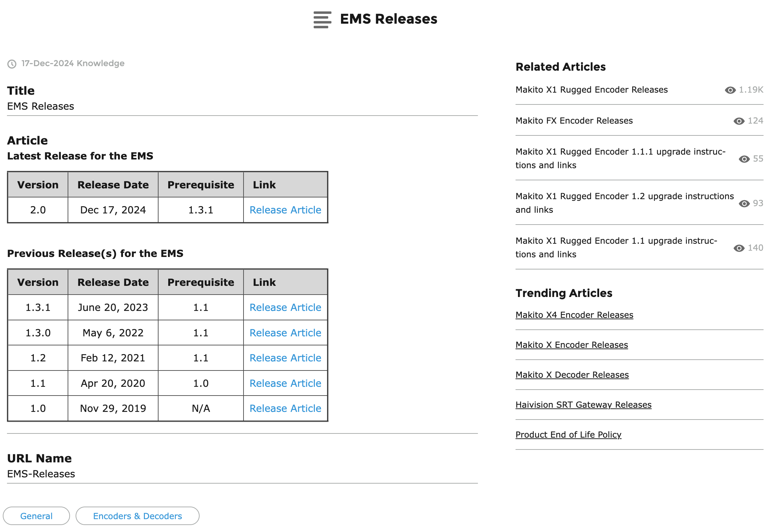Click the 'Dec 17, 2024' release date cell
The image size is (774, 532).
113,210
